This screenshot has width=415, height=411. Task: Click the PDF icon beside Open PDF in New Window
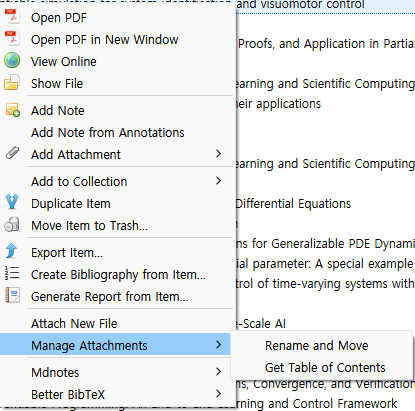(12, 38)
